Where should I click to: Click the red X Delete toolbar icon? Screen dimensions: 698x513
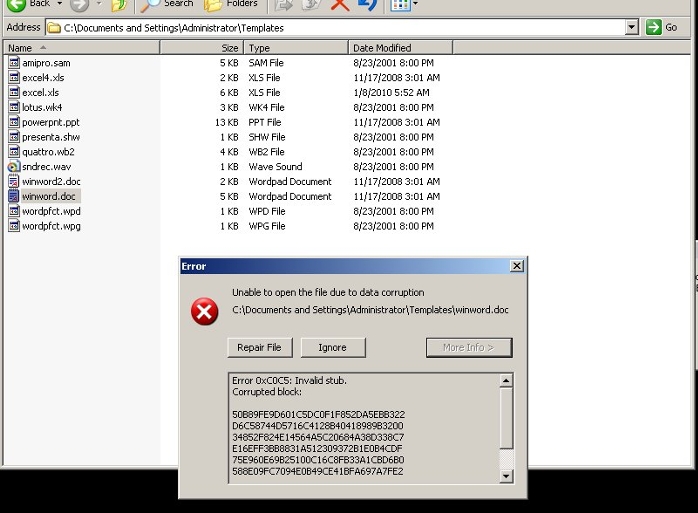[x=340, y=5]
